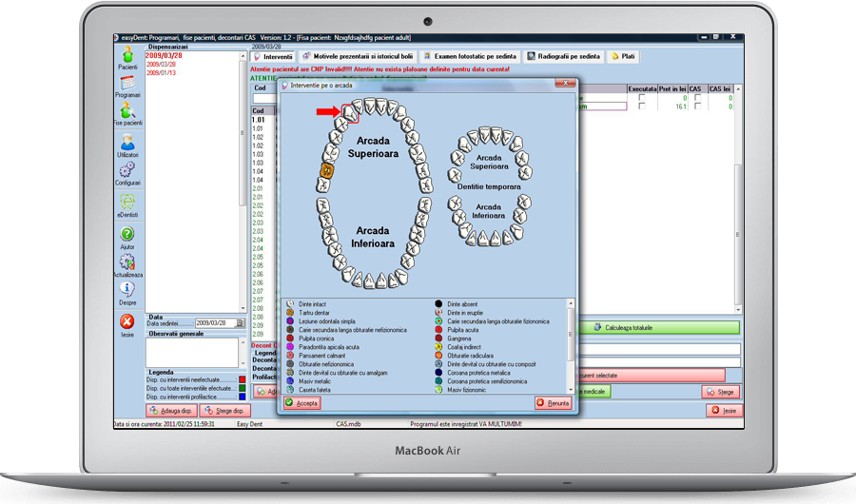Image resolution: width=856 pixels, height=504 pixels.
Task: Tick the Executata checkbox in first row
Action: coord(643,98)
